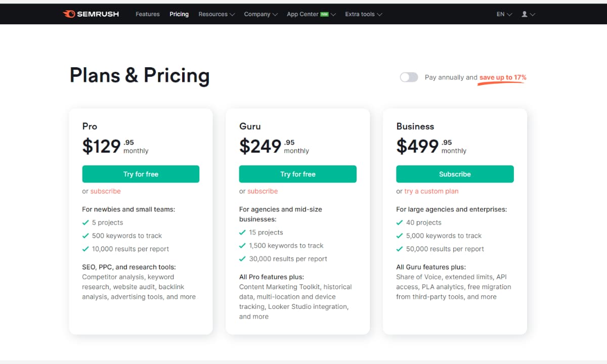Open the try a custom plan link
This screenshot has width=607, height=364.
click(431, 191)
